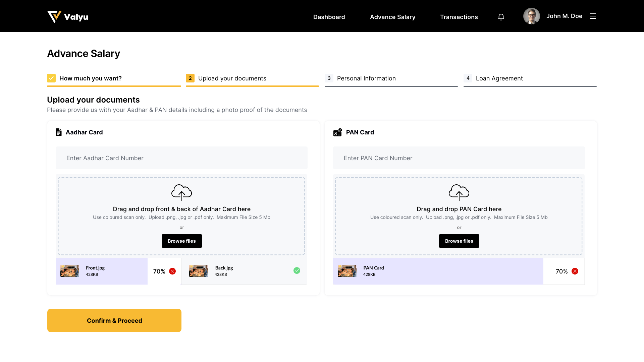Viewport: 644px width, 362px height.
Task: Focus the Enter PAN Card Number field
Action: [459, 158]
